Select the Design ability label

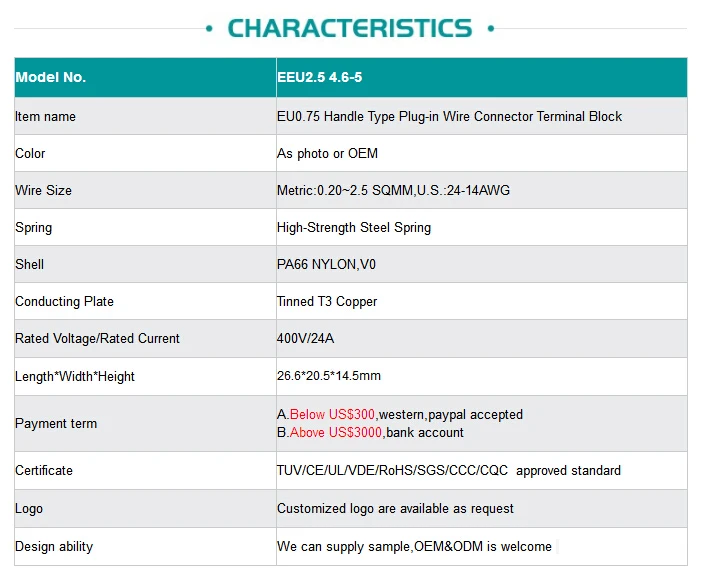tap(54, 546)
